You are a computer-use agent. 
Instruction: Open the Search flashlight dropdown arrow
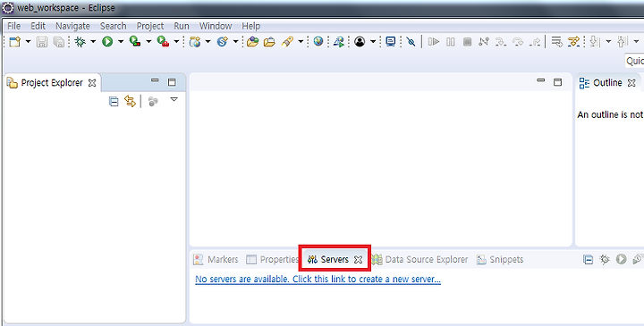[301, 41]
